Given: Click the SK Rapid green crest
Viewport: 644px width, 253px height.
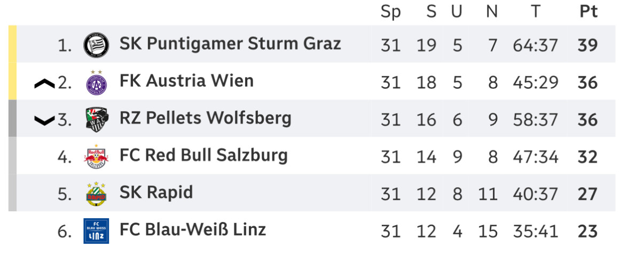Looking at the screenshot, I should click(x=97, y=194).
